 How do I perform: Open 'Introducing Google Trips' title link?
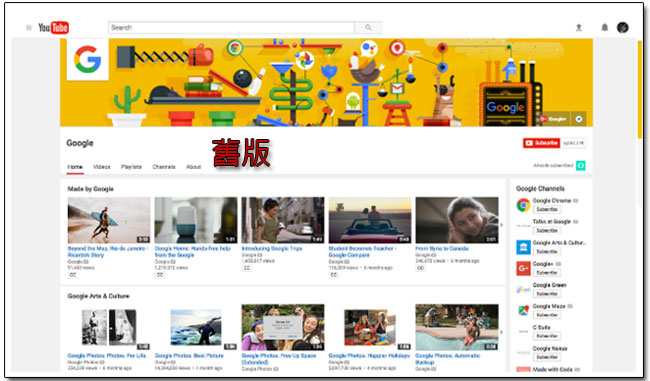(x=272, y=248)
